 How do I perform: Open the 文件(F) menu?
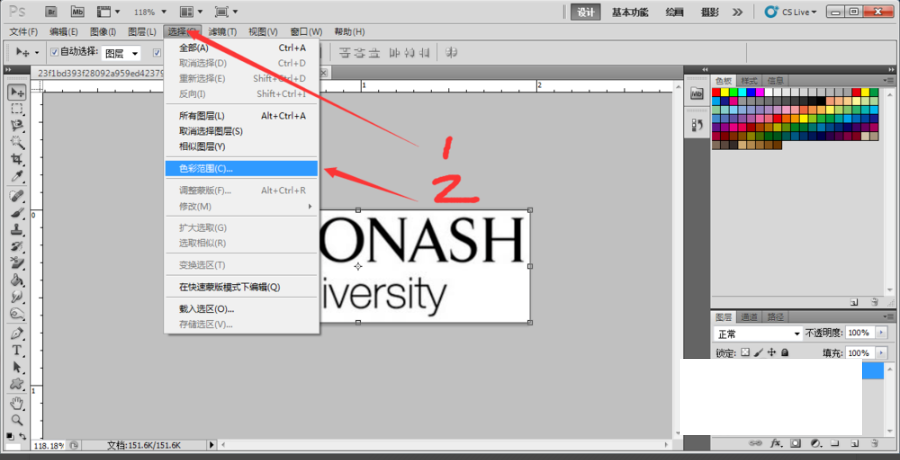point(24,32)
